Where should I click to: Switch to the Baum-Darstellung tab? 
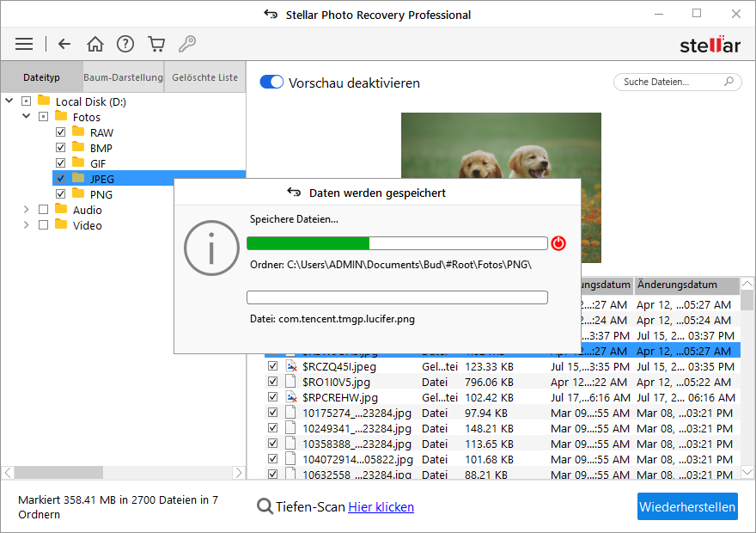pos(123,77)
